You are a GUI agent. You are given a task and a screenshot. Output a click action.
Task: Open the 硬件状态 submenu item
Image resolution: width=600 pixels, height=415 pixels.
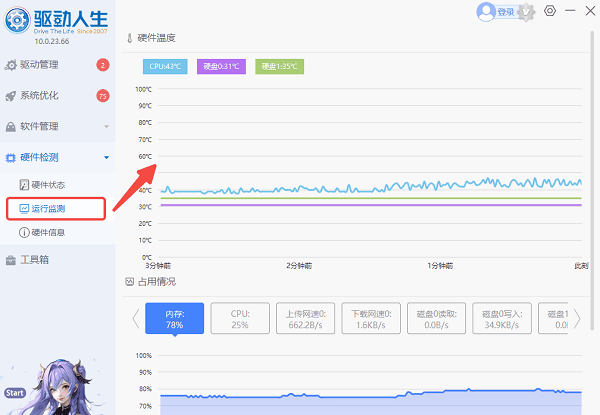(48, 185)
